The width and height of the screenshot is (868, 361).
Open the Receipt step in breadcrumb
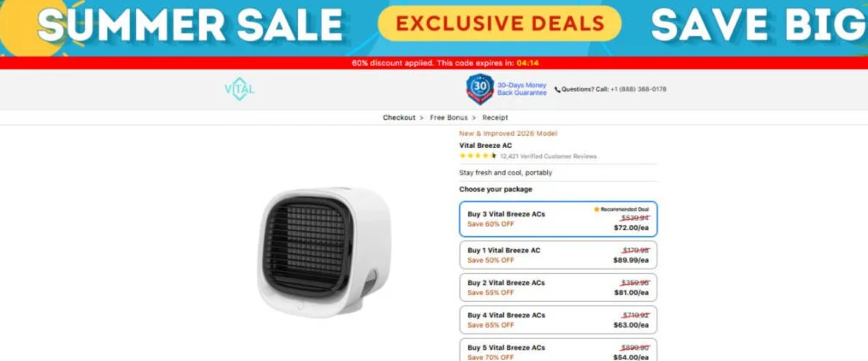(x=495, y=118)
